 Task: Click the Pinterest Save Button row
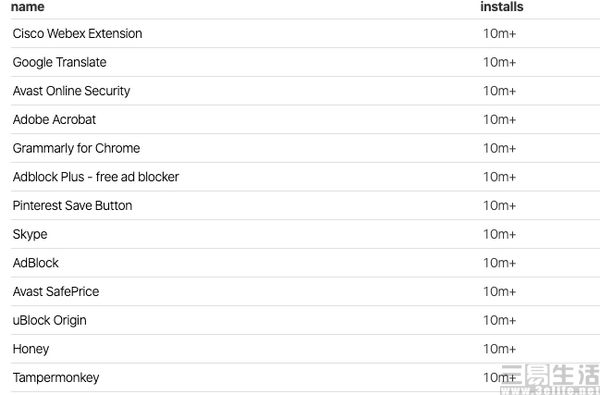(x=305, y=206)
